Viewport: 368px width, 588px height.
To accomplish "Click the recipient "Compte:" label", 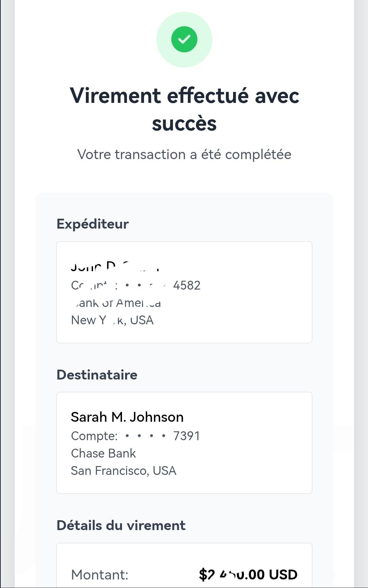I will (94, 436).
